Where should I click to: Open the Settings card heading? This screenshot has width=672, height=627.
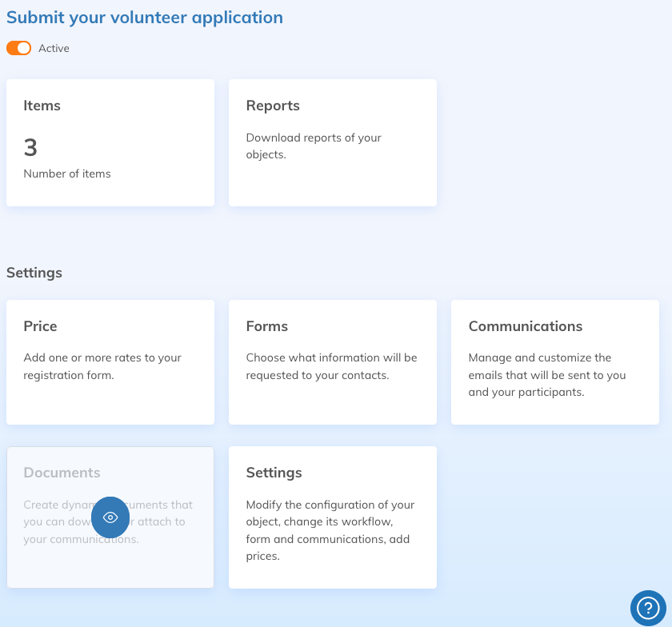pyautogui.click(x=274, y=473)
